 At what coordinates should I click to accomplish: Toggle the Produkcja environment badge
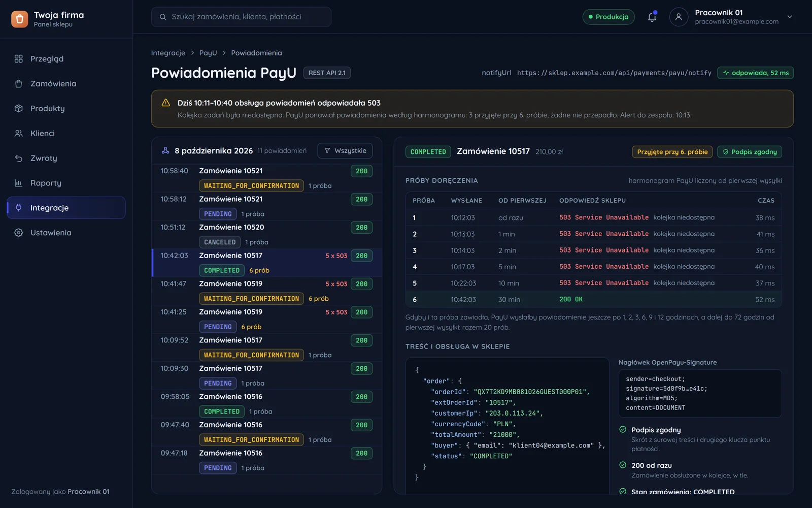(608, 17)
